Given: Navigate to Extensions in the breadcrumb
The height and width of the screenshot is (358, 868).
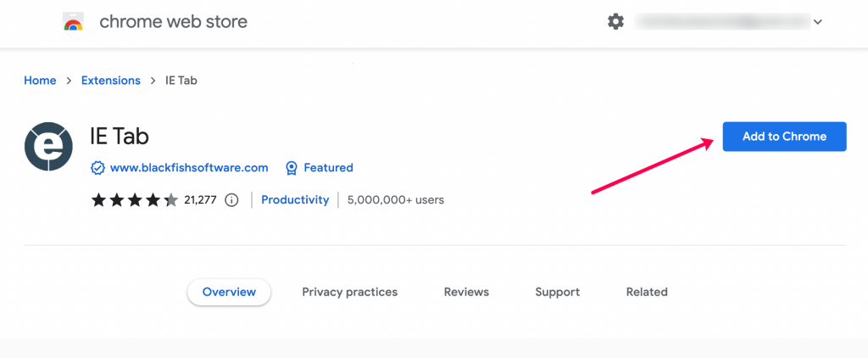Looking at the screenshot, I should click(110, 81).
